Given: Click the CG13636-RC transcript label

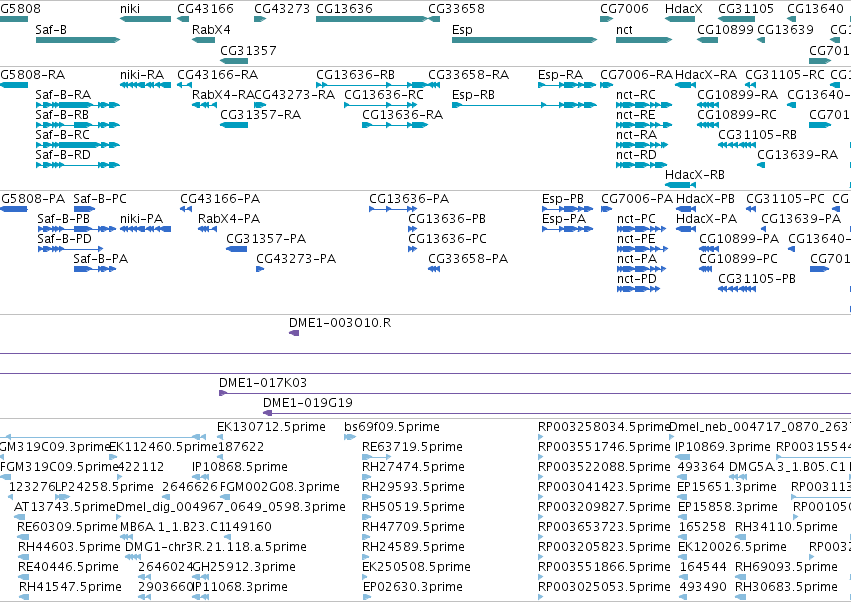Looking at the screenshot, I should click(384, 95).
